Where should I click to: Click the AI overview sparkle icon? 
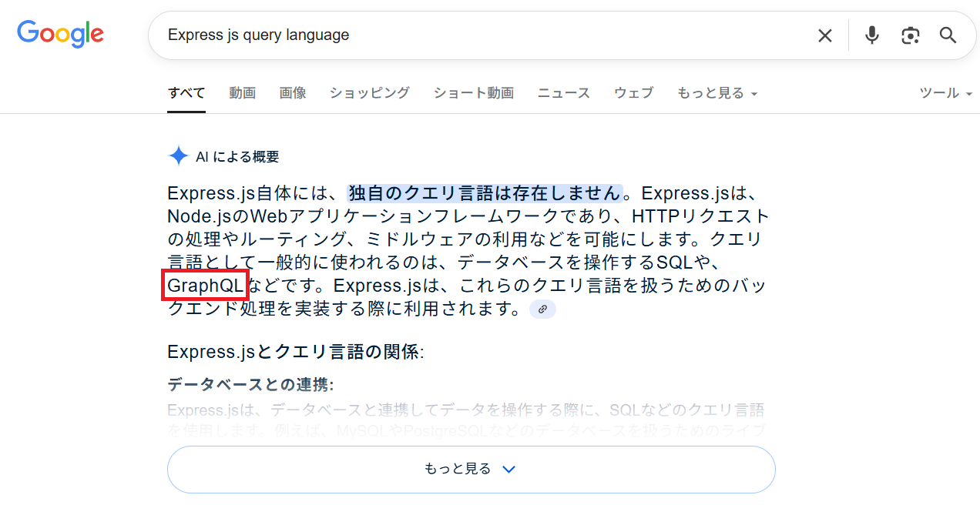pos(178,156)
